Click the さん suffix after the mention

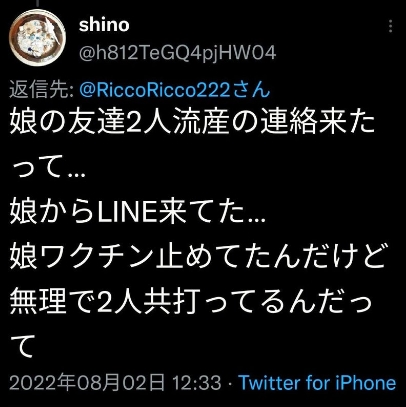click(x=251, y=90)
